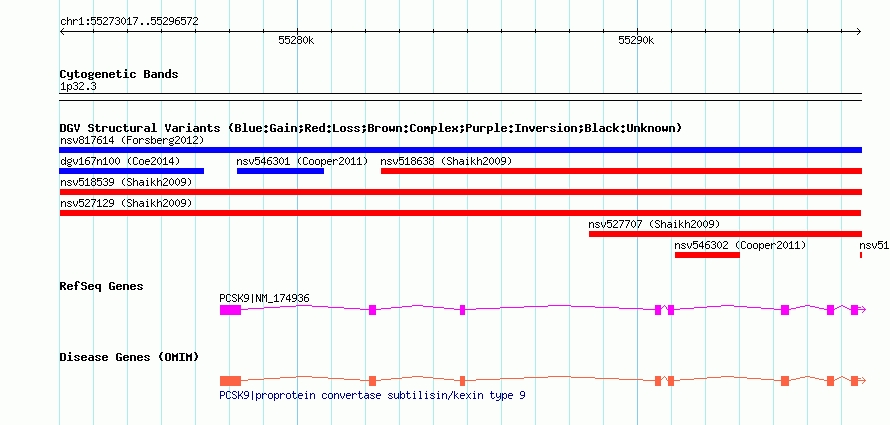Click the 55290k ruler position label

[x=636, y=40]
